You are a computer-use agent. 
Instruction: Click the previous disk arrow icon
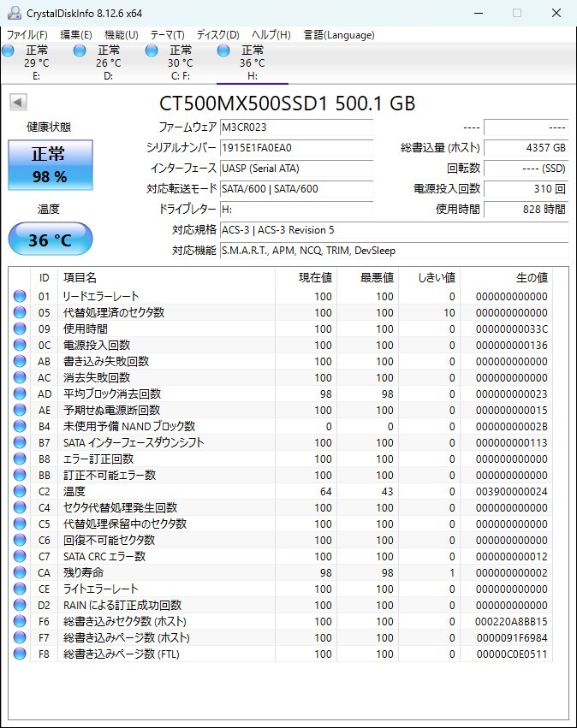(18, 102)
